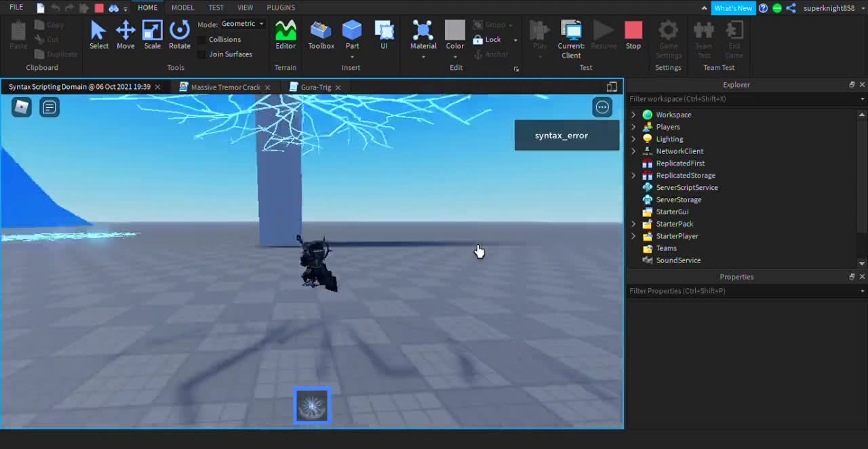Expand the StarterPlayer node
Viewport: 868px width, 449px height.
[x=634, y=236]
